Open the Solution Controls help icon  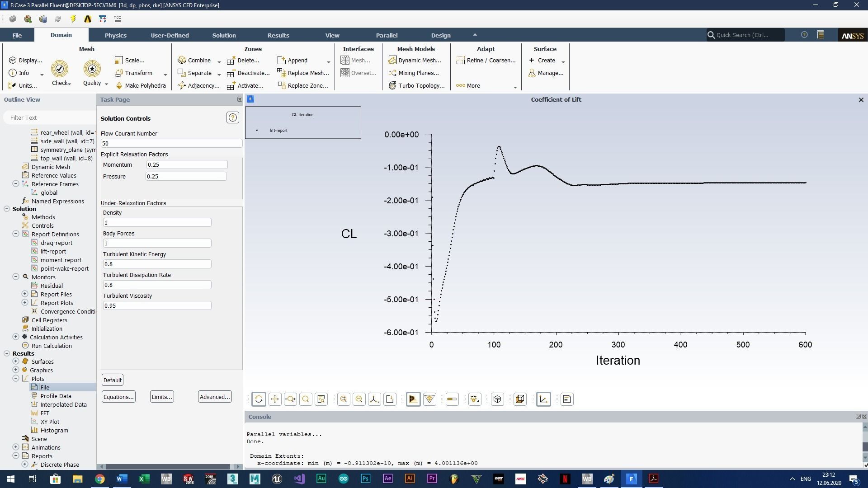click(232, 118)
